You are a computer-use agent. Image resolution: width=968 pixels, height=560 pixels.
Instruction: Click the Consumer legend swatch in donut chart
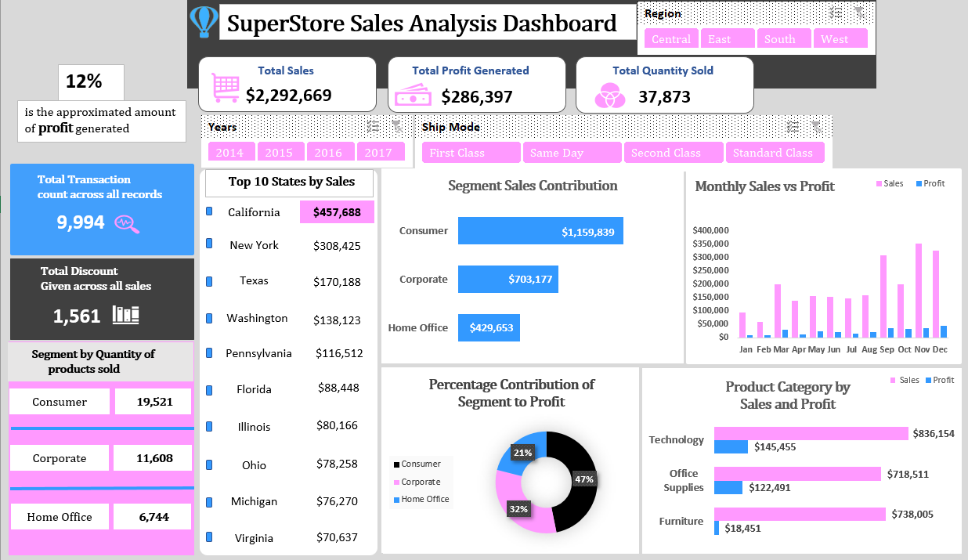pos(396,464)
